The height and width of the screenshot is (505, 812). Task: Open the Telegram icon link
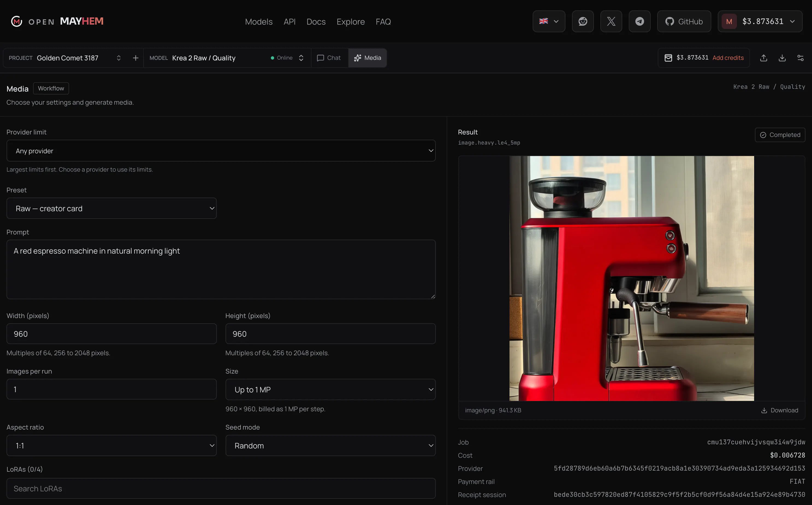[639, 21]
